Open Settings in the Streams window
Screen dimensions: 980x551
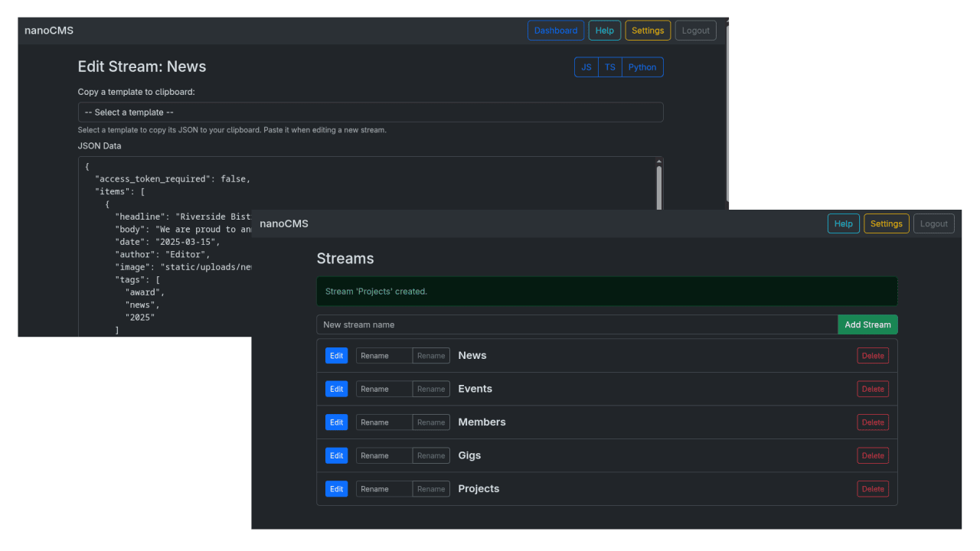click(887, 223)
